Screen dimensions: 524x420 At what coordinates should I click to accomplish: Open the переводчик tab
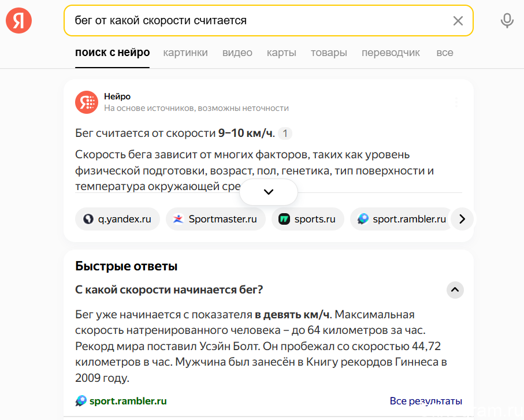pos(391,53)
